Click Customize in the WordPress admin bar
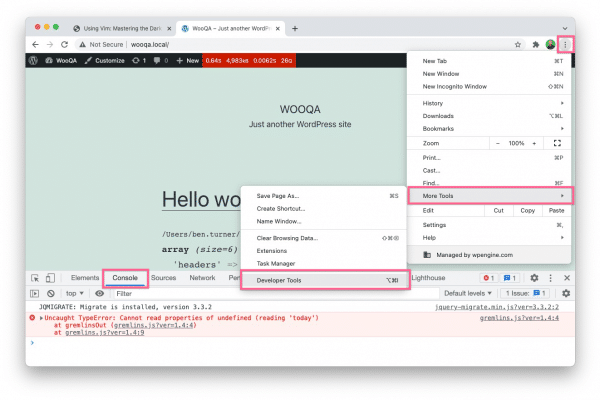 104,61
